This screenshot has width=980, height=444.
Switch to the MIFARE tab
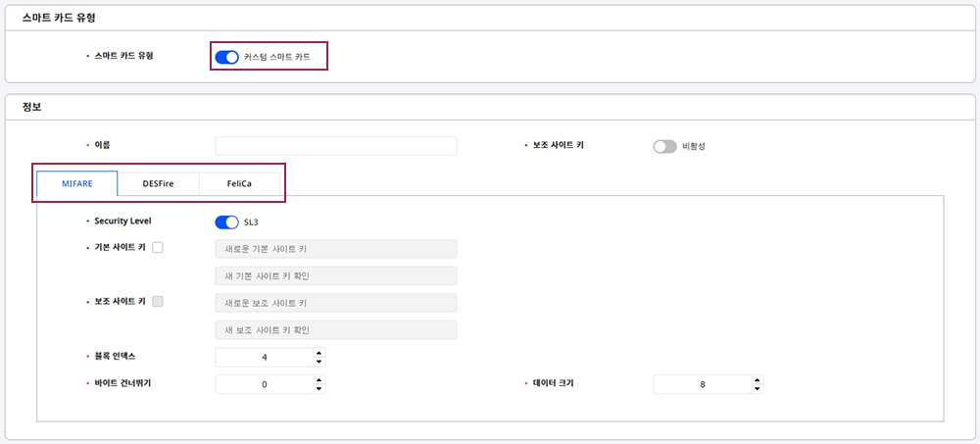(76, 183)
